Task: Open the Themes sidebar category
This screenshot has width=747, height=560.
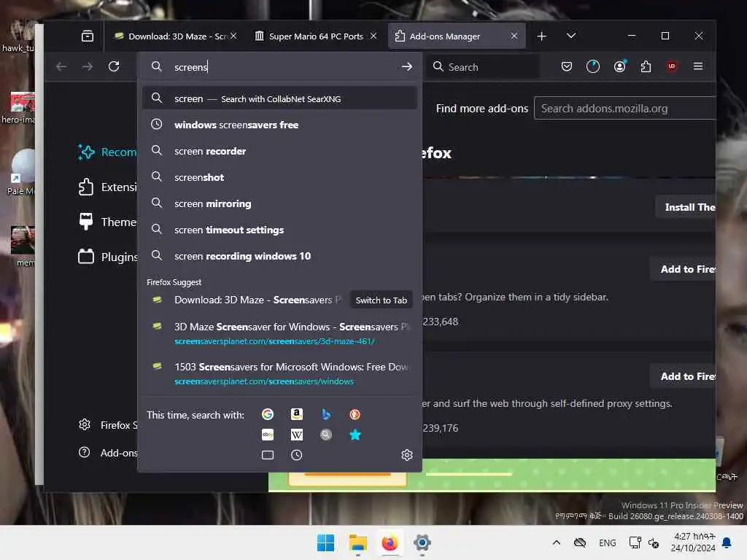Action: [107, 222]
